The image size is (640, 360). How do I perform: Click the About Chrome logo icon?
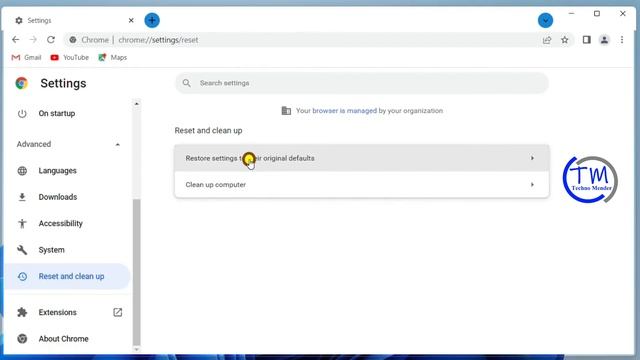22,339
